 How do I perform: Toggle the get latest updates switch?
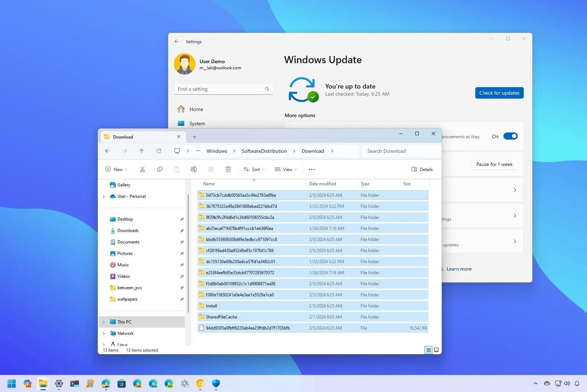(x=511, y=136)
